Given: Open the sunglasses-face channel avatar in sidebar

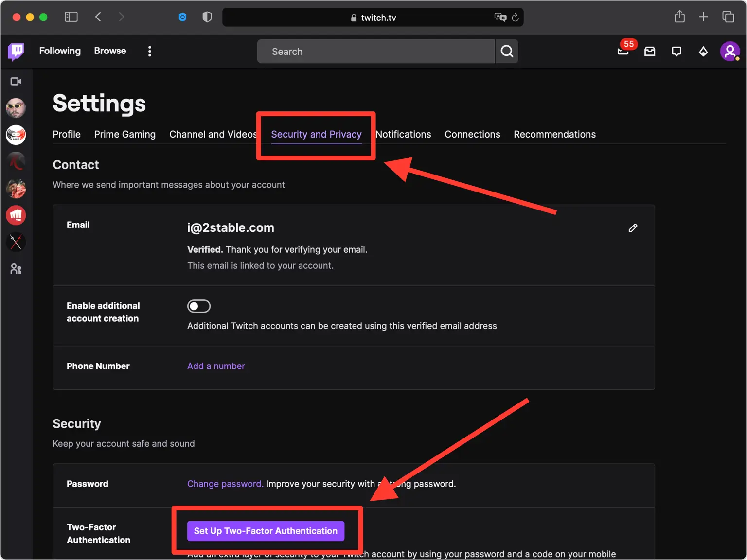Looking at the screenshot, I should point(16,108).
